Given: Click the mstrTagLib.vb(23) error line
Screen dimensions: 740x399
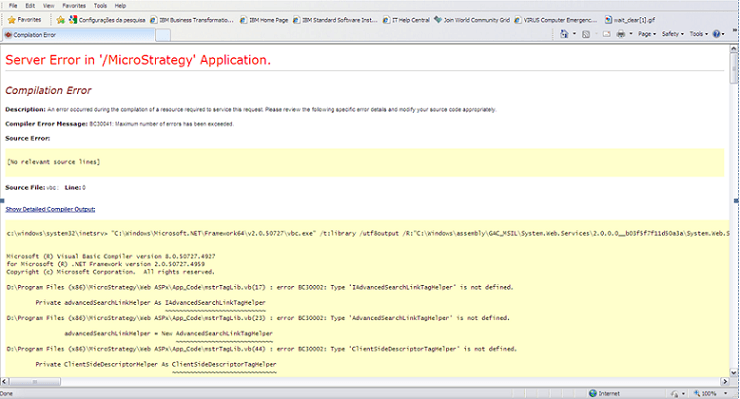Looking at the screenshot, I should coord(258,318).
